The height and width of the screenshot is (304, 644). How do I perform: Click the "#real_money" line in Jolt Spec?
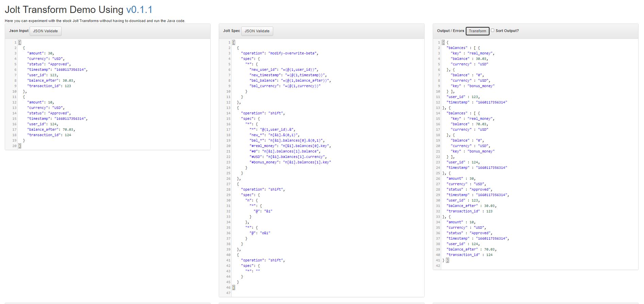pos(290,146)
